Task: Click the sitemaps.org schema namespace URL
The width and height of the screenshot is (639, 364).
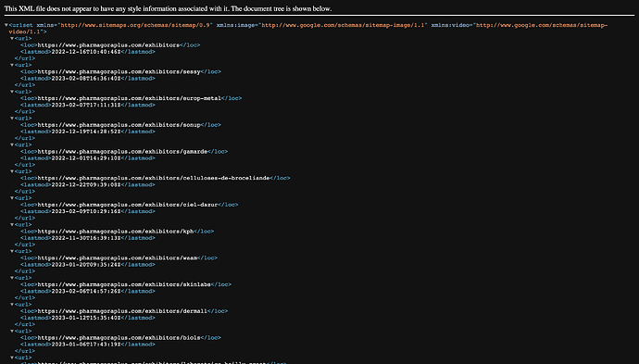Action: click(x=135, y=25)
